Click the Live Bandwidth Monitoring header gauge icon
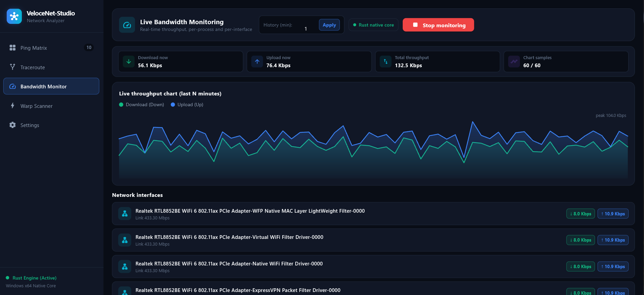This screenshot has height=295, width=644. [127, 25]
